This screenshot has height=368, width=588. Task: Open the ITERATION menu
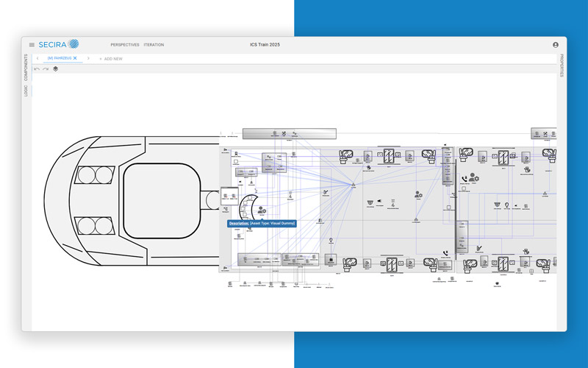(x=154, y=45)
